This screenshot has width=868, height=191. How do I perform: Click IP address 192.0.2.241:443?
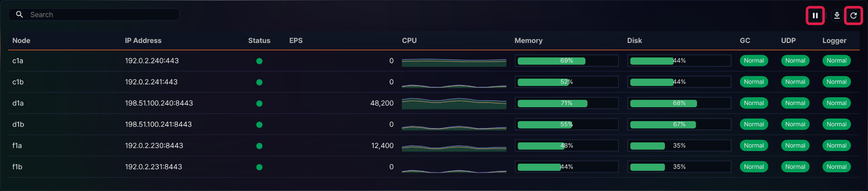coord(151,82)
